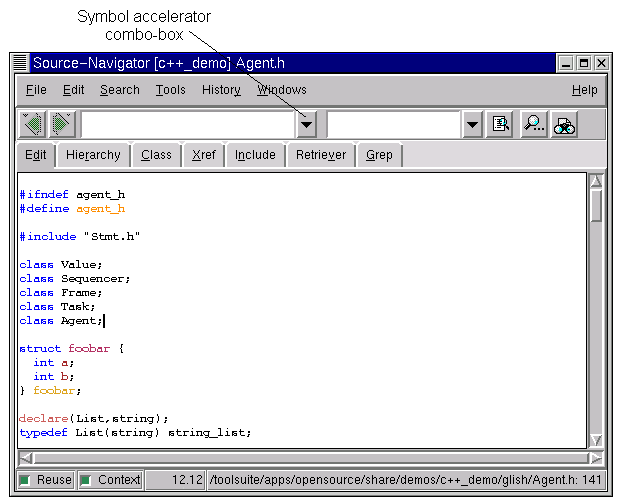
Task: Open the window system menu icon
Action: [20, 63]
